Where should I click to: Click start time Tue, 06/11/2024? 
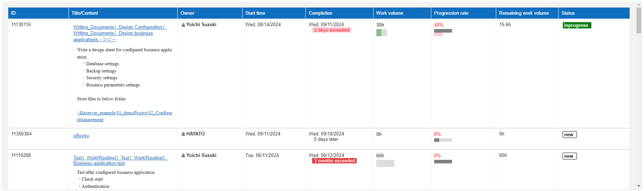262,156
